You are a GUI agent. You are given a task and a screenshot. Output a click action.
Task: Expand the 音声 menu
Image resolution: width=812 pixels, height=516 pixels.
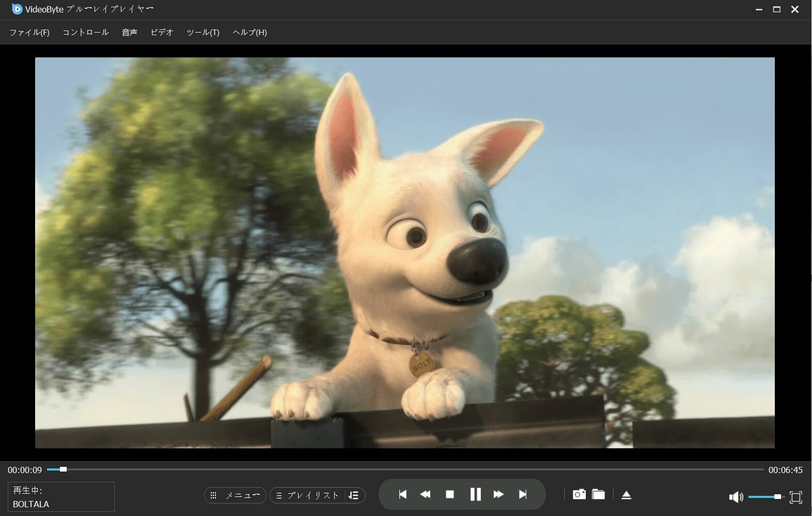tap(129, 32)
